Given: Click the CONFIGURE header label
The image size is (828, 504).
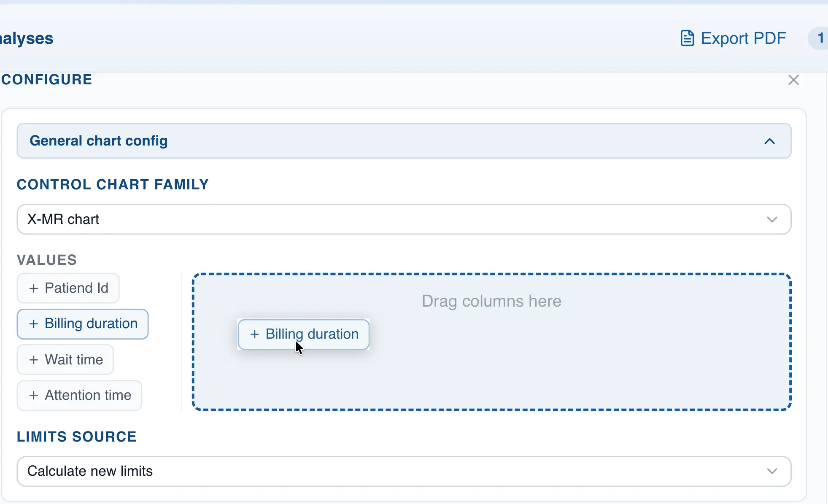Looking at the screenshot, I should (46, 79).
